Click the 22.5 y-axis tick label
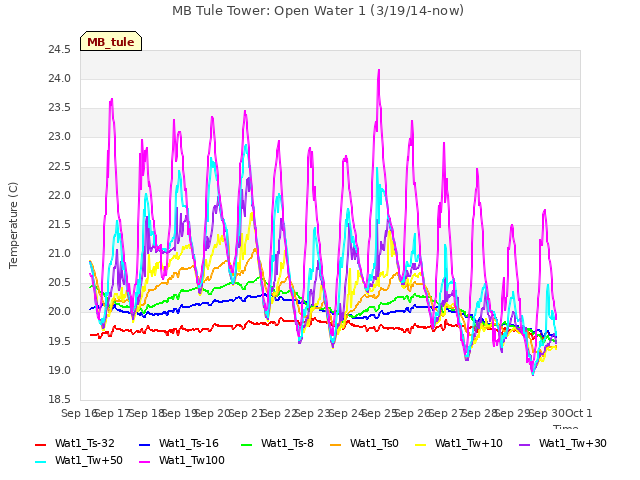This screenshot has height=480, width=640. (x=59, y=167)
